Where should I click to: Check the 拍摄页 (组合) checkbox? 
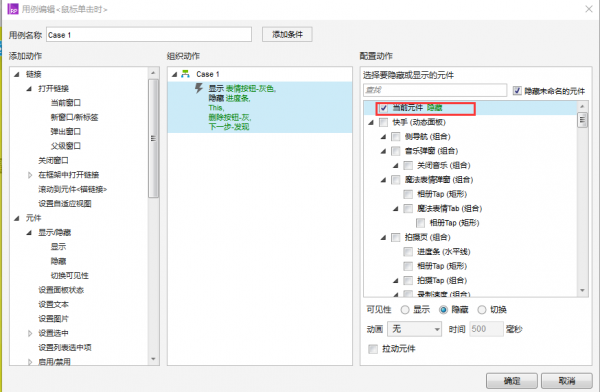point(396,237)
